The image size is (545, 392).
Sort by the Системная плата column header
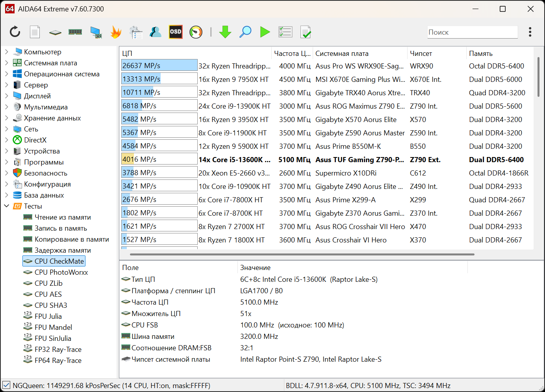[360, 53]
